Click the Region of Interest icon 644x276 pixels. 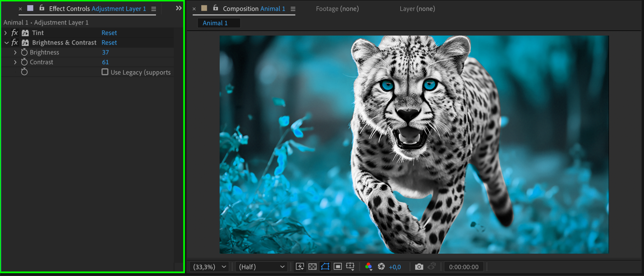(x=338, y=267)
